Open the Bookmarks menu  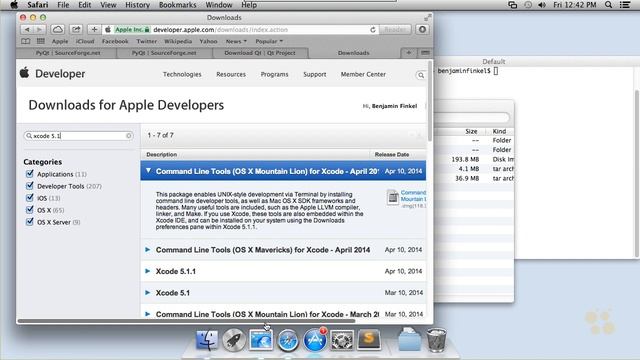tap(178, 5)
